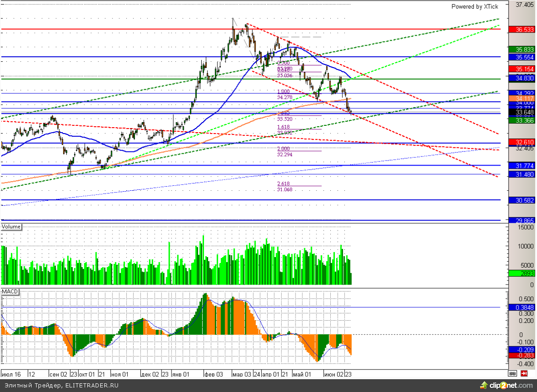537x392 pixels.
Task: Click the 'фев 03' date on time axis
Action: (x=213, y=374)
